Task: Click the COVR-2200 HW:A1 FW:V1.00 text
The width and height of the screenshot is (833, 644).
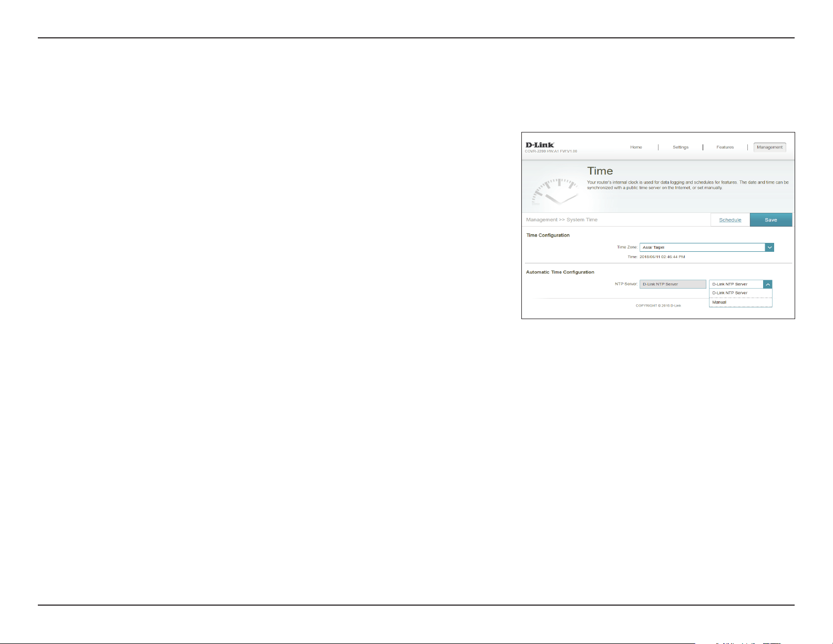Action: point(551,151)
